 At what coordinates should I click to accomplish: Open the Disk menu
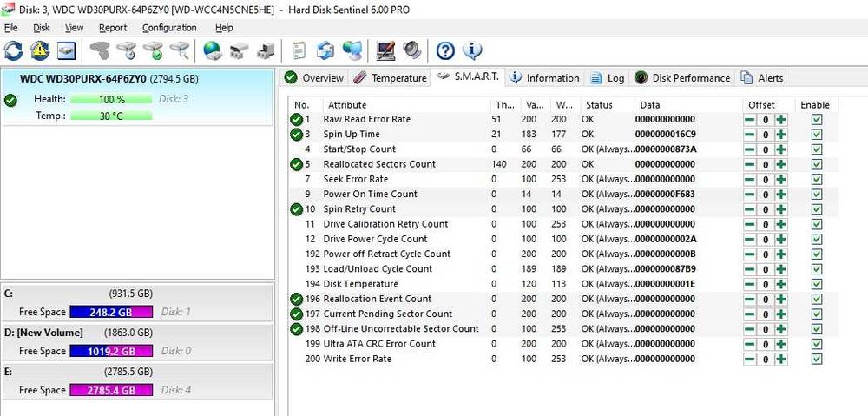(41, 28)
